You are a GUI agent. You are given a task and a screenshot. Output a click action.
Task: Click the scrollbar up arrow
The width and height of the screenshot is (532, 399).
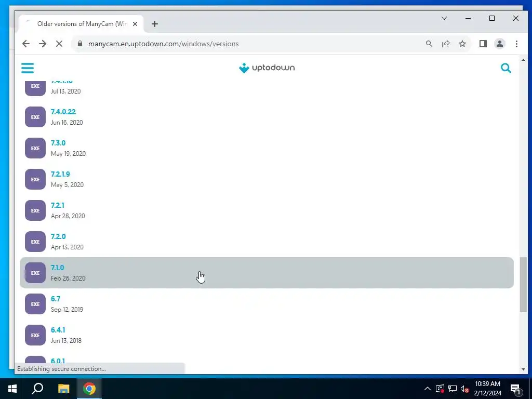click(523, 60)
